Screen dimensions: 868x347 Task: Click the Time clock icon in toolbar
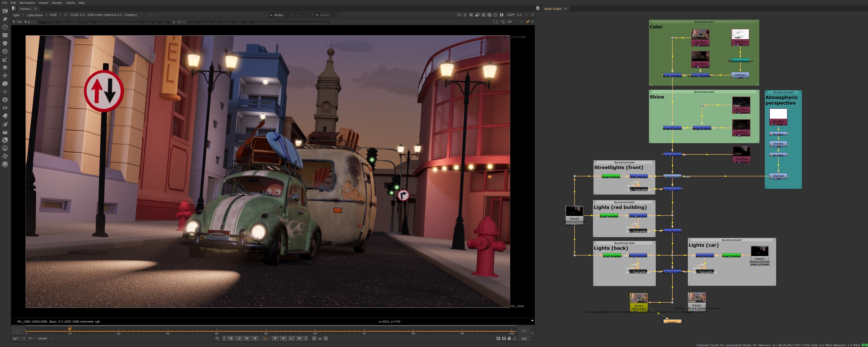coord(5,27)
